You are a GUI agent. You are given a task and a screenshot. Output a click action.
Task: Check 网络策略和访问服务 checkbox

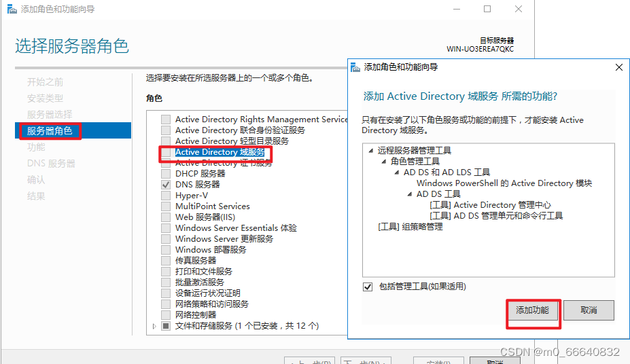[166, 304]
